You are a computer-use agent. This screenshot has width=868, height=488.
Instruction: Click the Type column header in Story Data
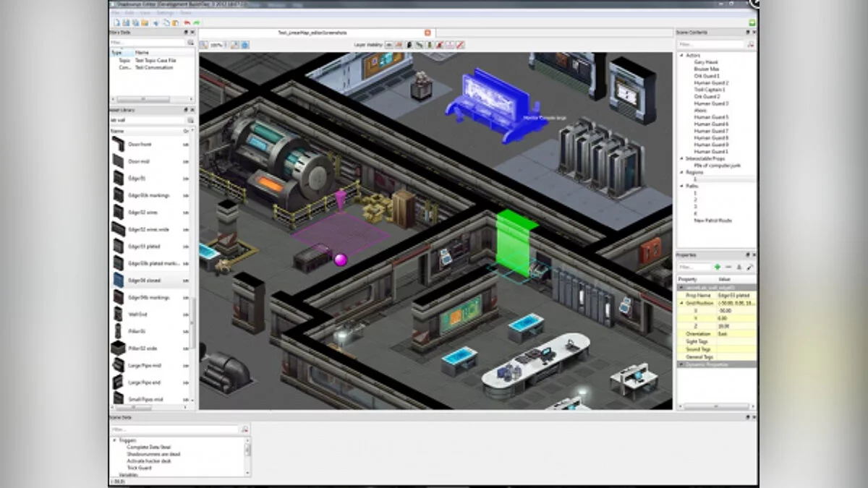(x=121, y=53)
